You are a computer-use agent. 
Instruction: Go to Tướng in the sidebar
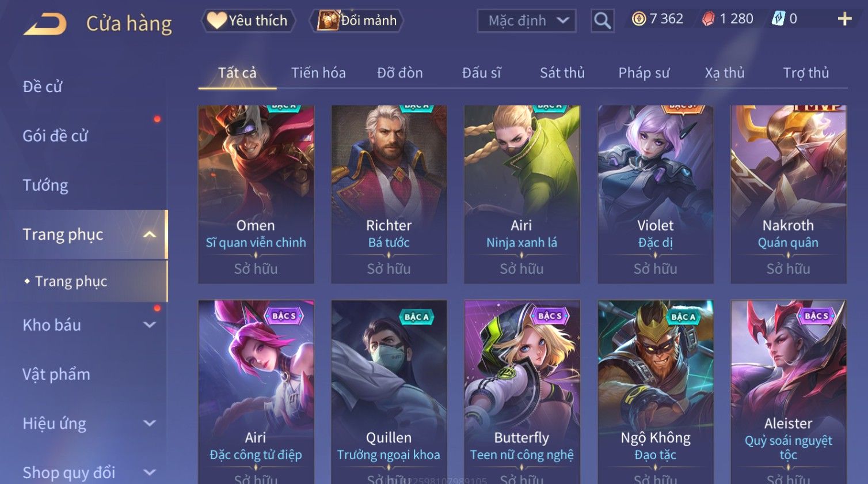45,186
